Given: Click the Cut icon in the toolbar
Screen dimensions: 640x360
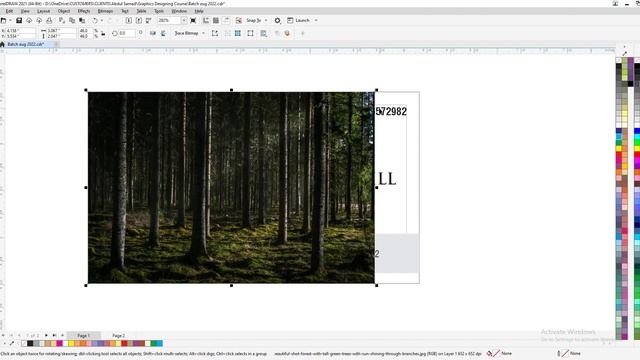Looking at the screenshot, I should 62,20.
